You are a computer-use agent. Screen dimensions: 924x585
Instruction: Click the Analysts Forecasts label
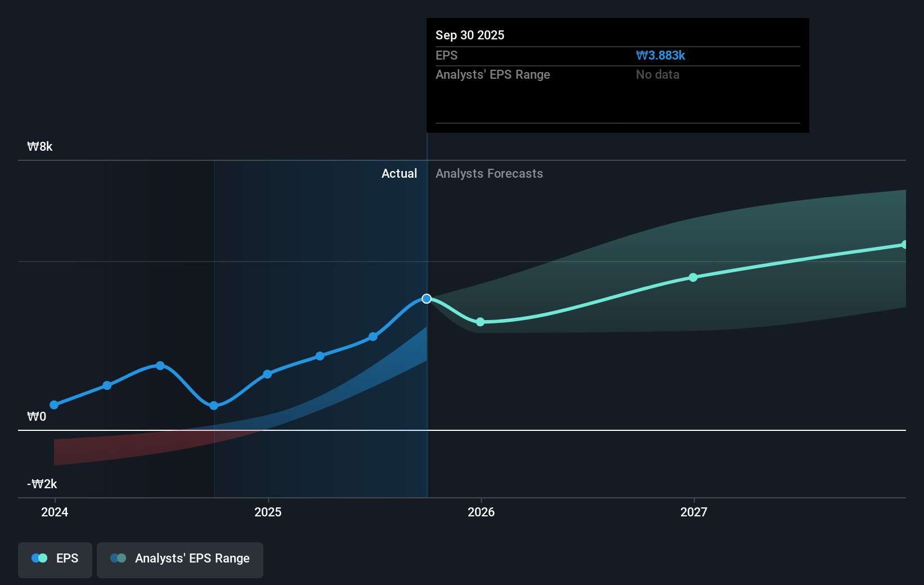(489, 173)
